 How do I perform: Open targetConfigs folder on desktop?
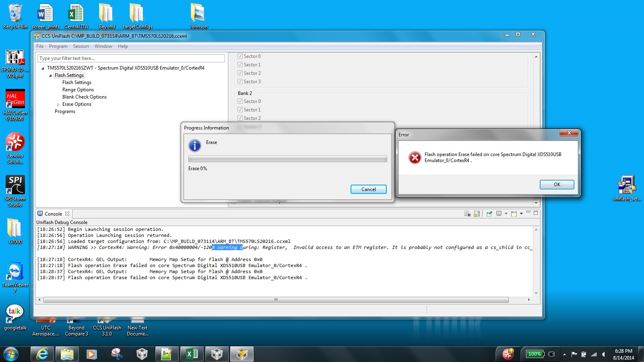click(x=137, y=16)
